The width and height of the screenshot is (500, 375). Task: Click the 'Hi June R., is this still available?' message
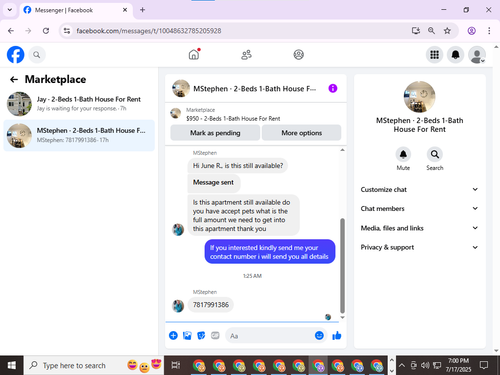click(x=238, y=166)
